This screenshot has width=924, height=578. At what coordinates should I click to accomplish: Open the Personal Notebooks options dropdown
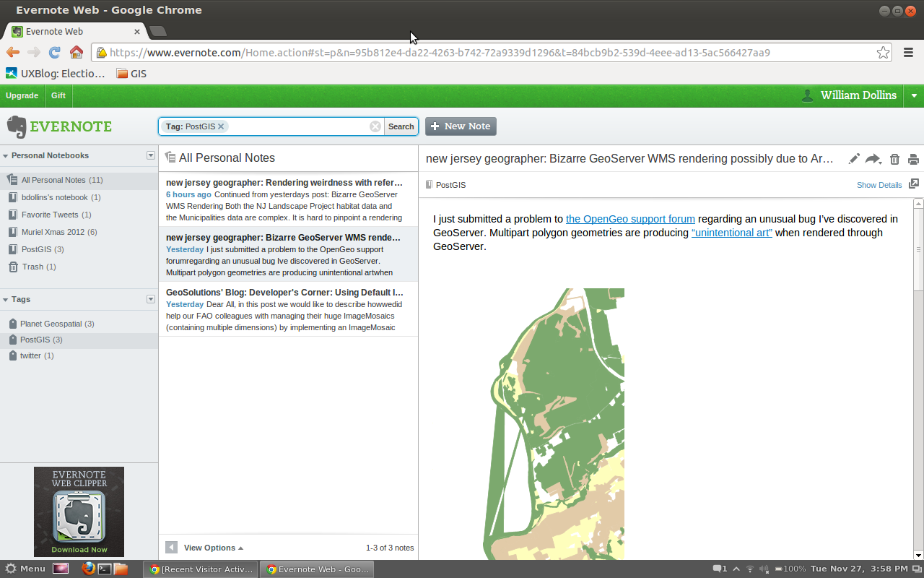(151, 155)
